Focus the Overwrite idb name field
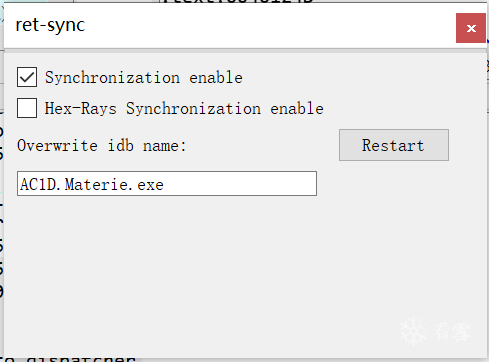 point(167,184)
